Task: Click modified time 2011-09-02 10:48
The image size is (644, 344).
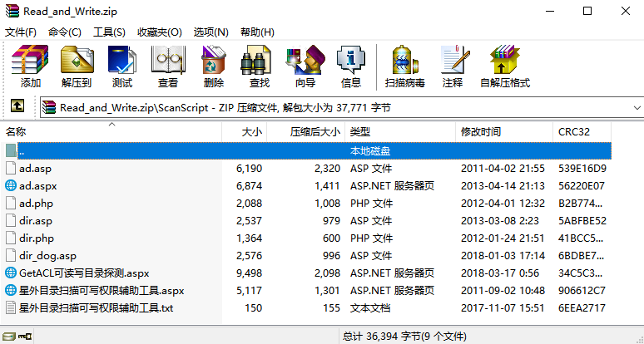Action: (x=503, y=290)
